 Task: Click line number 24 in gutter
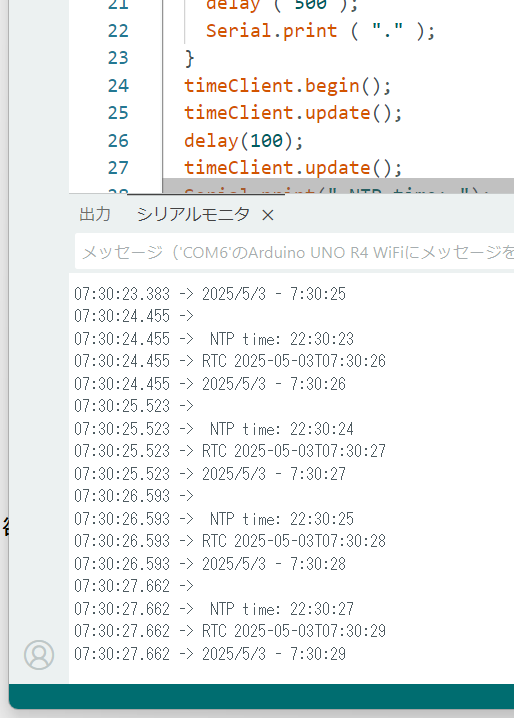[118, 86]
